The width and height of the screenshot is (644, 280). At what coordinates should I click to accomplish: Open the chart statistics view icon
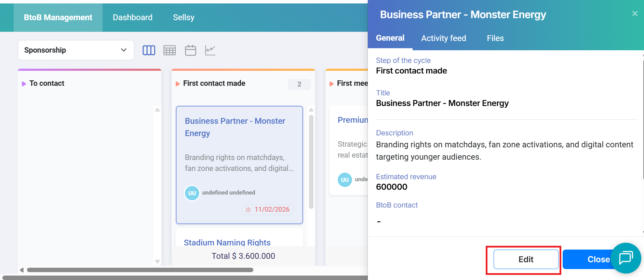210,50
